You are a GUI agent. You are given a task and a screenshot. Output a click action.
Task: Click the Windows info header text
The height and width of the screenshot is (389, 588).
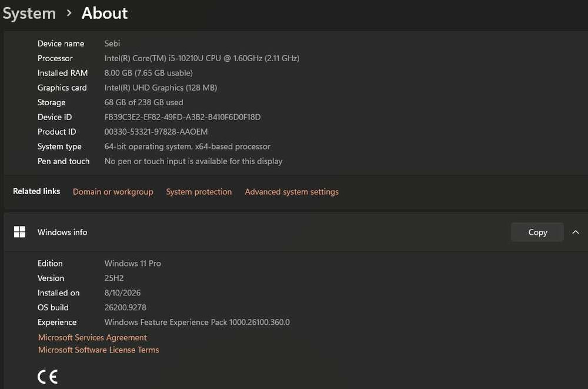62,232
